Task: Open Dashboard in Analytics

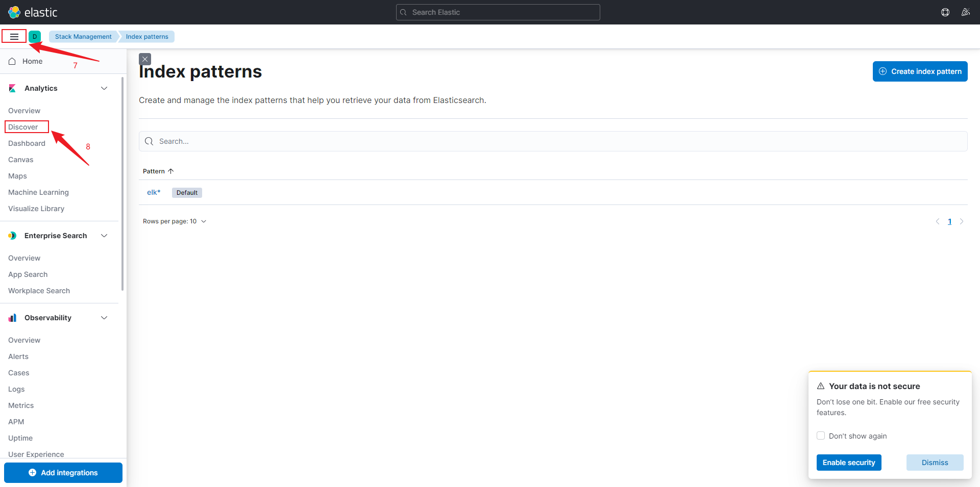Action: click(x=27, y=143)
